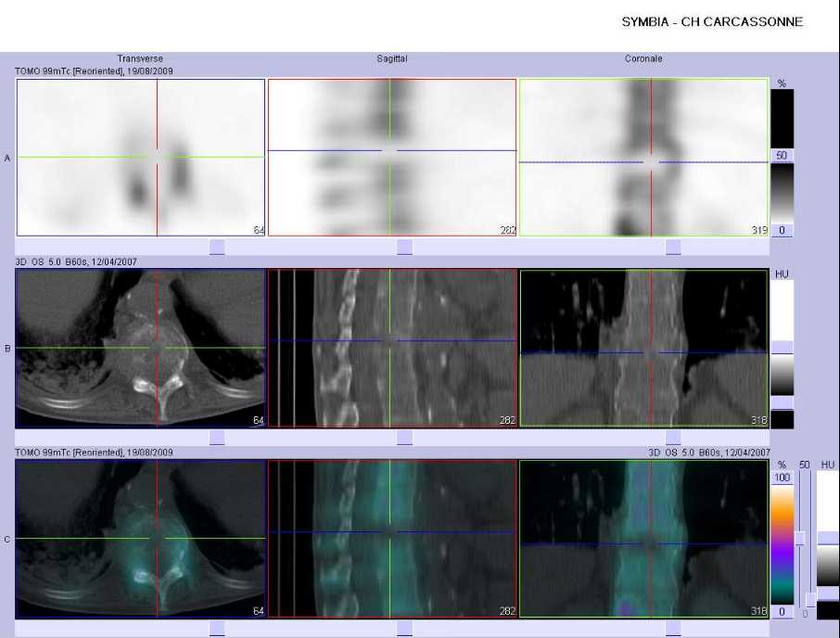Click slice number 318 in row B Coronale view
Viewport: 840px width, 638px height.
[759, 420]
